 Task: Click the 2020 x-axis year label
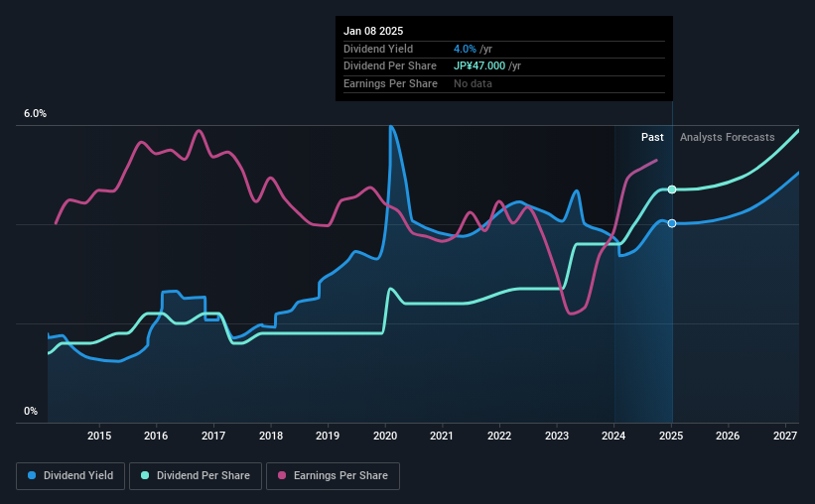click(385, 436)
